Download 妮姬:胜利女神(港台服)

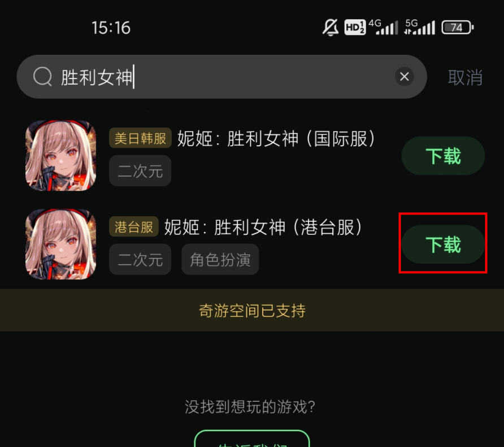(443, 244)
